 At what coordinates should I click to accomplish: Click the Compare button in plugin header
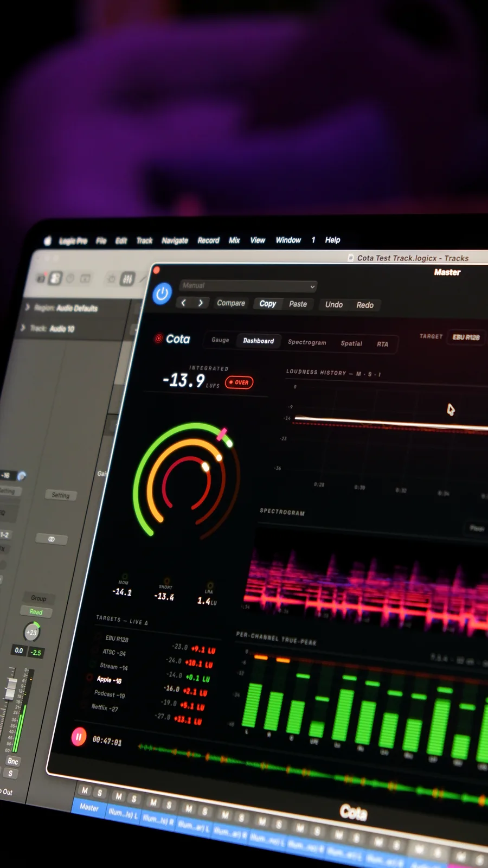(231, 303)
